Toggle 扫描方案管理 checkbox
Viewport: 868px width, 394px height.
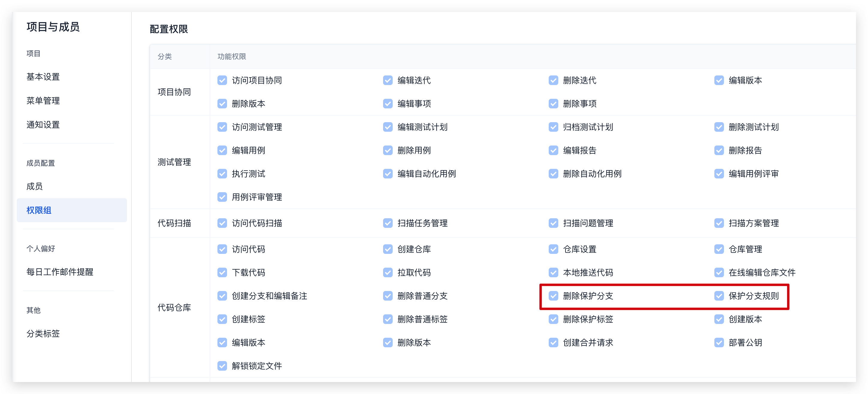tap(719, 223)
